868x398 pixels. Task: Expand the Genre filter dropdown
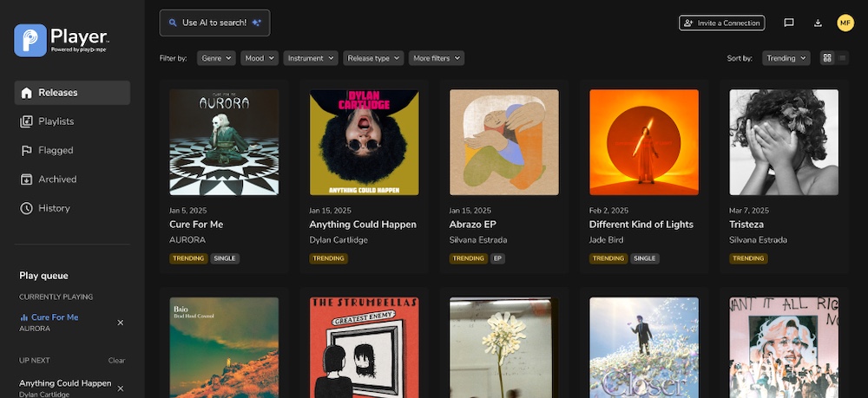(x=216, y=58)
